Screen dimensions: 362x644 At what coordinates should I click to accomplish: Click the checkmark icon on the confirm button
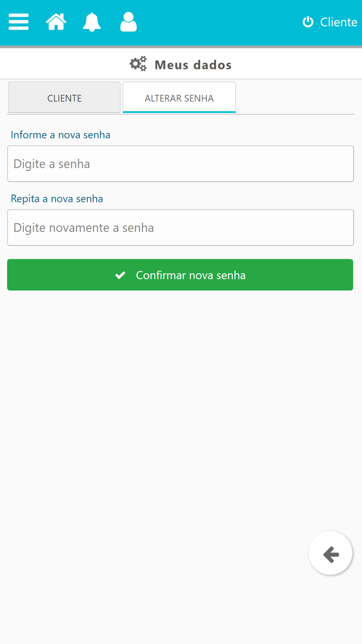[120, 275]
